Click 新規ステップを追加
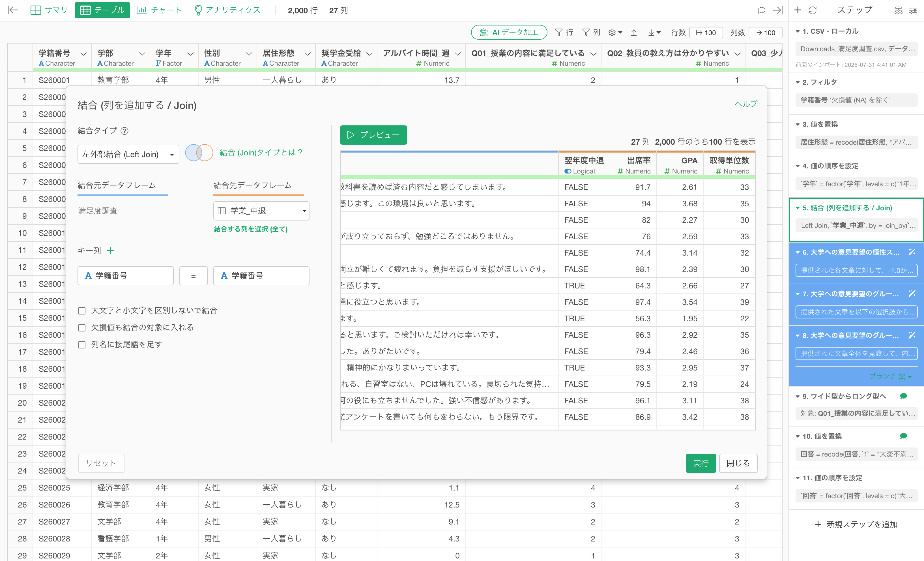Image resolution: width=924 pixels, height=561 pixels. 856,524
